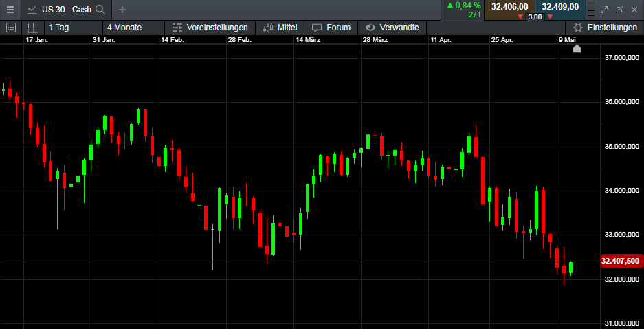Open Voreinstellungen presets menu
This screenshot has width=644, height=329.
(x=210, y=28)
